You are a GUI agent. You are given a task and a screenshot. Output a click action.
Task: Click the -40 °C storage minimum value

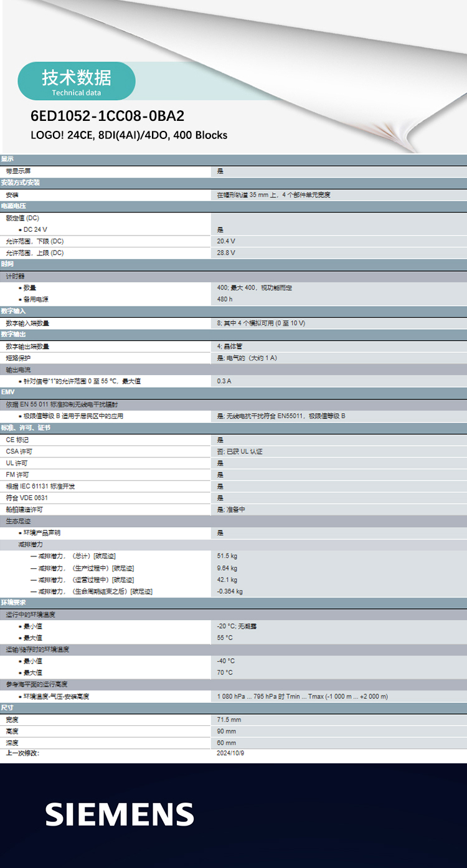point(226,661)
